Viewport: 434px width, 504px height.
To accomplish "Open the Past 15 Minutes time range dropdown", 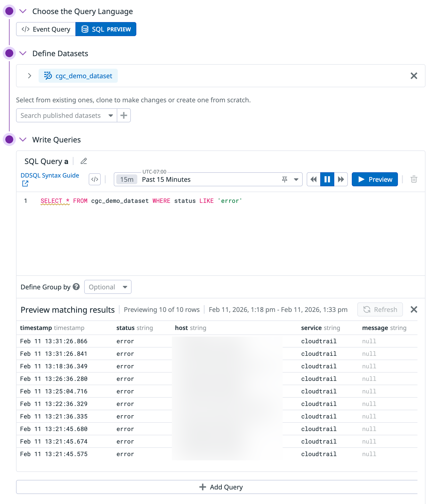I will 296,180.
